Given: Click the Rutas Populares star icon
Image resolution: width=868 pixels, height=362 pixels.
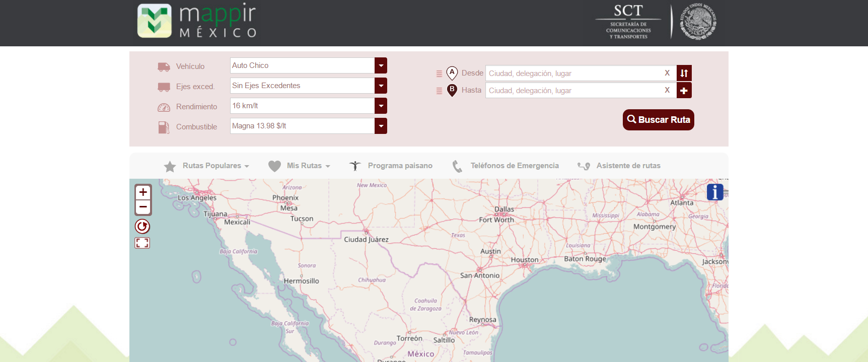Looking at the screenshot, I should click(170, 166).
